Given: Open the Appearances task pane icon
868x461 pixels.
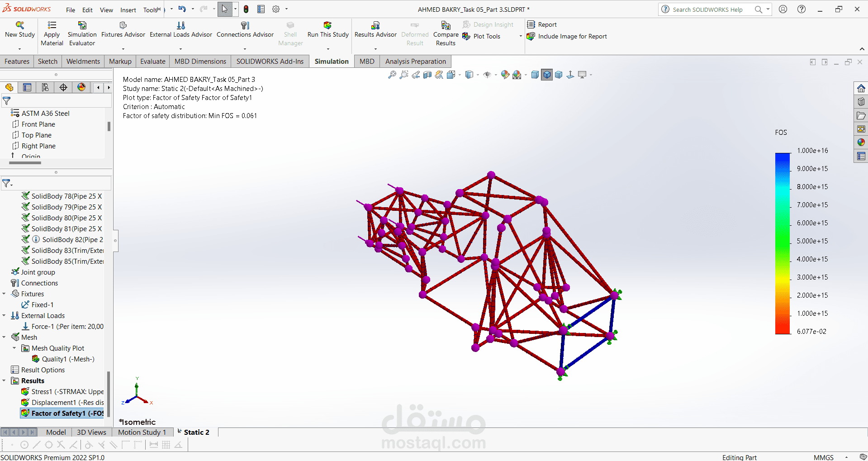Looking at the screenshot, I should point(861,143).
